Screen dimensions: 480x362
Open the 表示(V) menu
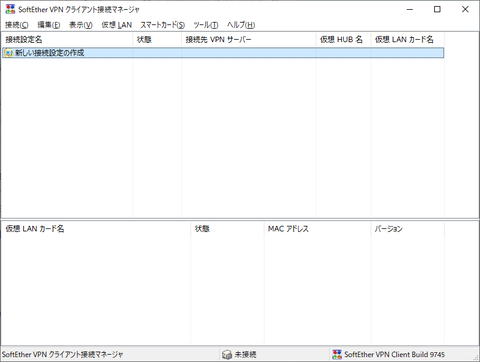click(x=81, y=25)
